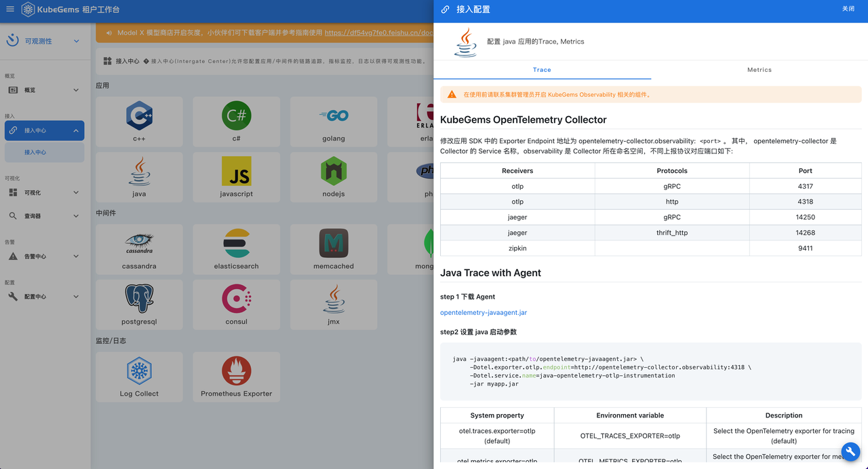Click the Java logo in 接入配置 panel
The image size is (868, 469).
[465, 42]
